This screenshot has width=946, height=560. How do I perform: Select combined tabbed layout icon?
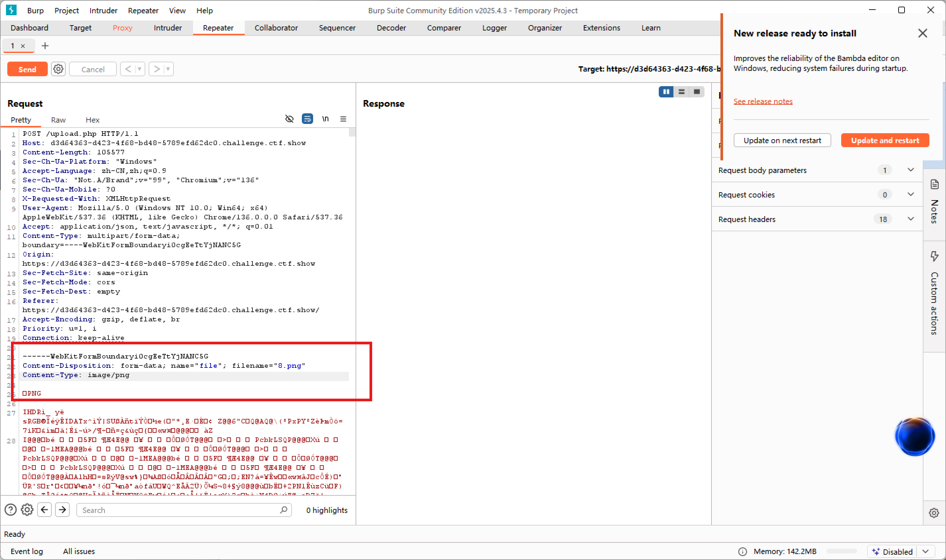coord(697,92)
